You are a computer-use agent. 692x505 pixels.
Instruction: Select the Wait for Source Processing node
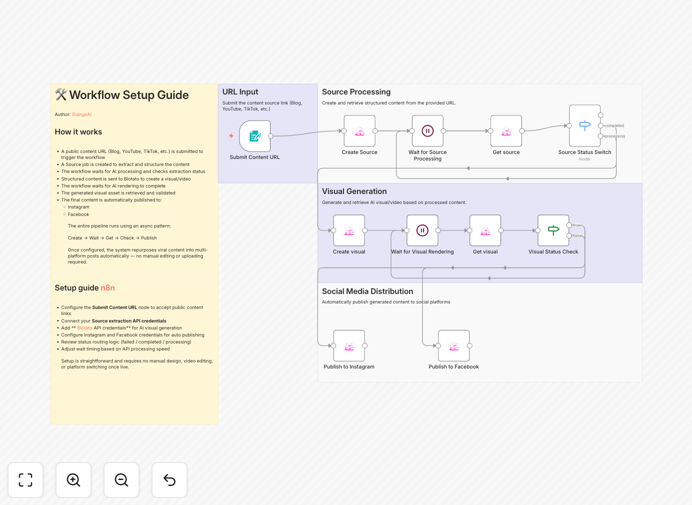click(x=427, y=131)
